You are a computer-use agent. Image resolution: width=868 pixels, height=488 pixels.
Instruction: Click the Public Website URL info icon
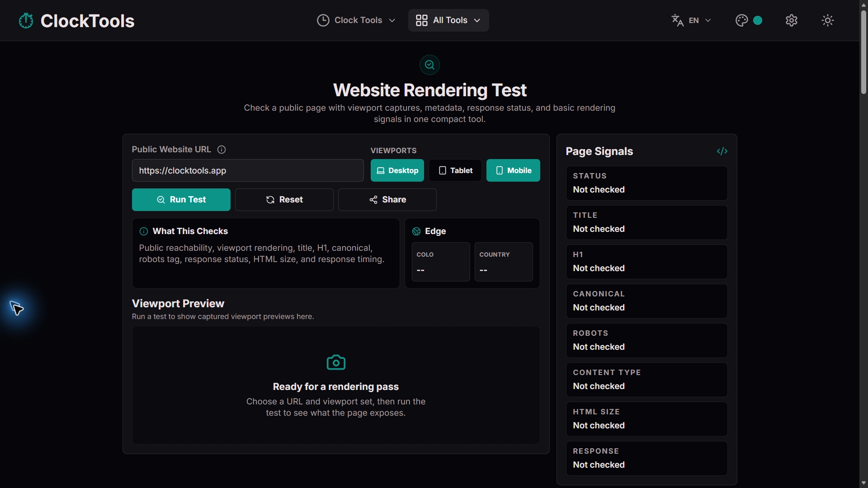tap(222, 150)
